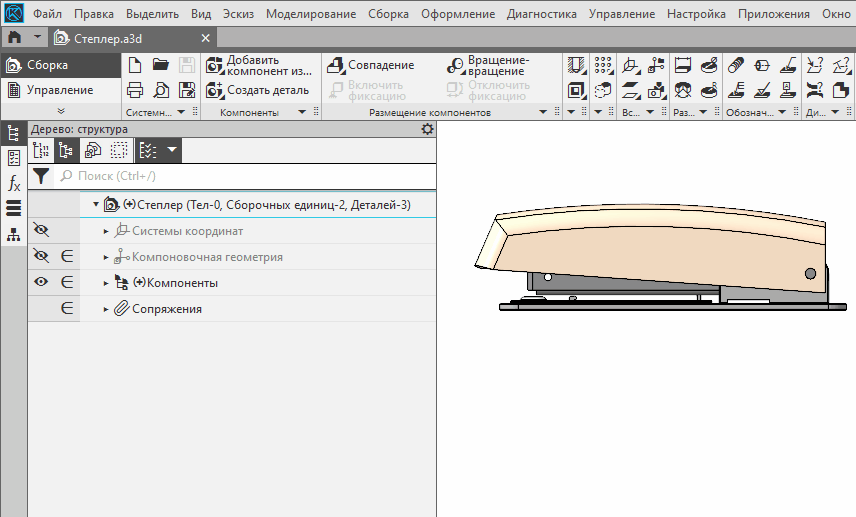The width and height of the screenshot is (856, 517).
Task: Open the Диагностика menu
Action: point(541,14)
